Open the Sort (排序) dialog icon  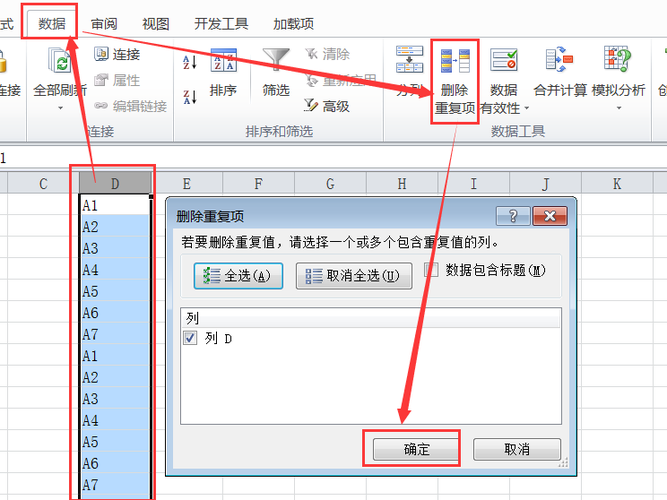click(x=224, y=61)
